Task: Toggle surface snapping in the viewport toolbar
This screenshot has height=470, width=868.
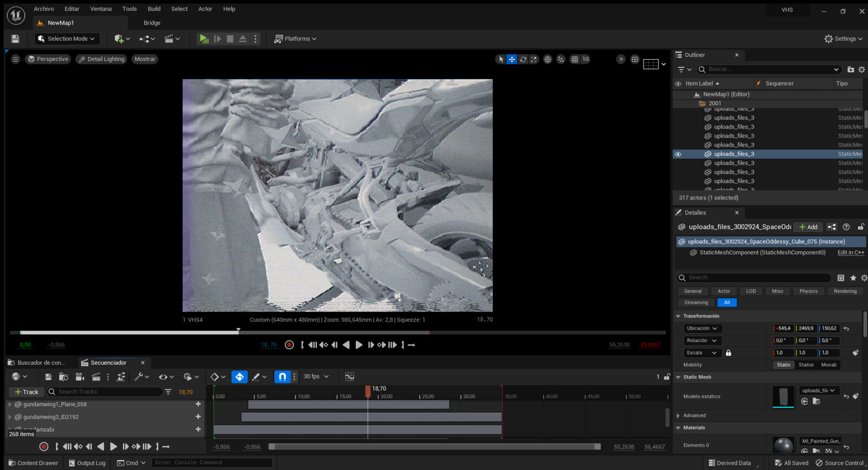Action: (x=561, y=59)
